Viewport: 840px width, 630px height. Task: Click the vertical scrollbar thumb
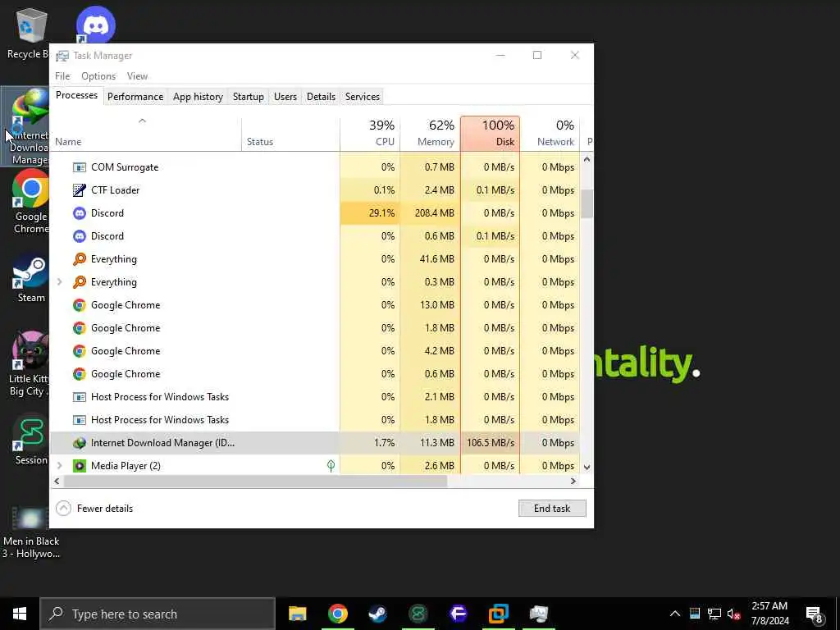[587, 203]
